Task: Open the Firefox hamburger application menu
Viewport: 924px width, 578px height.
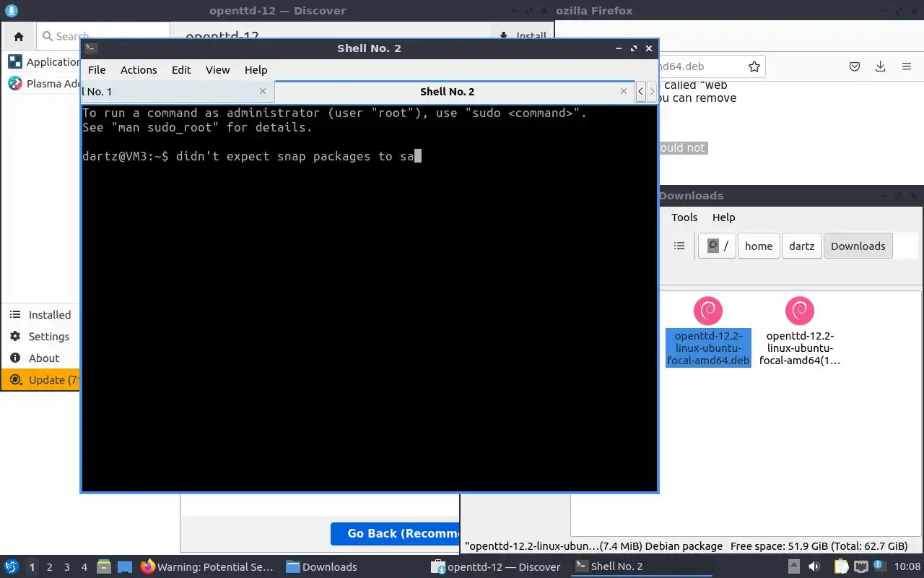Action: tap(907, 66)
